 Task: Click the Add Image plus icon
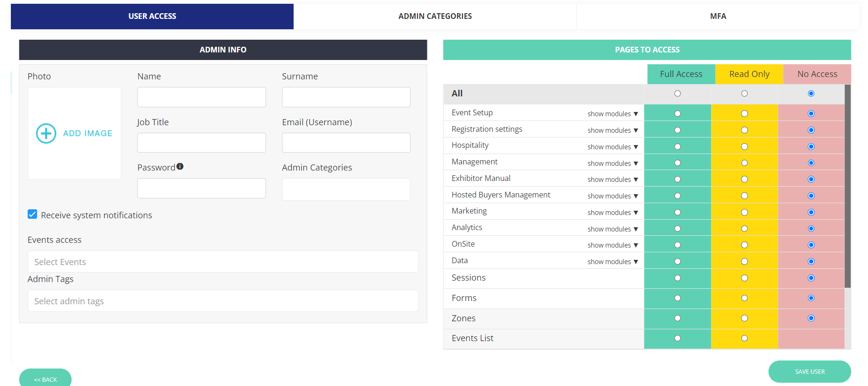coord(46,134)
